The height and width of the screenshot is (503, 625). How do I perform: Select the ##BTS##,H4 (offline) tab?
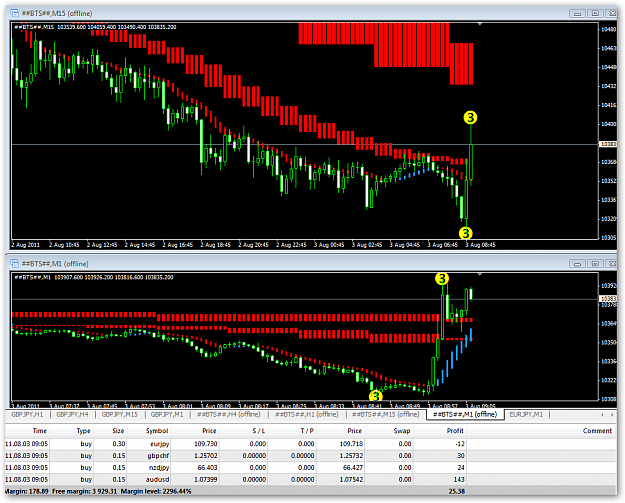[x=228, y=415]
